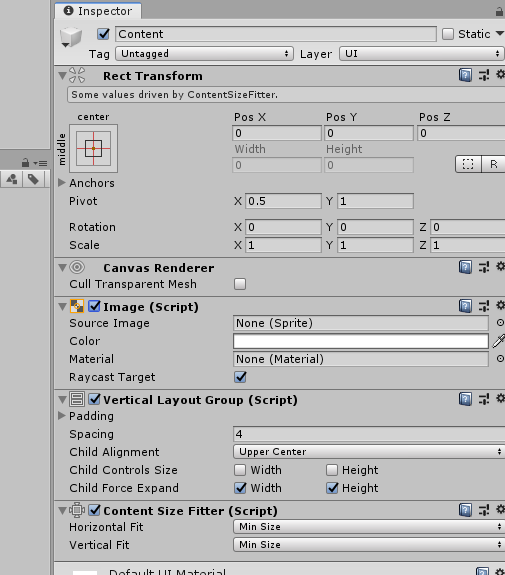Screen dimensions: 505x575
Task: Open Vertical Layout Group preset icon
Action: 484,399
